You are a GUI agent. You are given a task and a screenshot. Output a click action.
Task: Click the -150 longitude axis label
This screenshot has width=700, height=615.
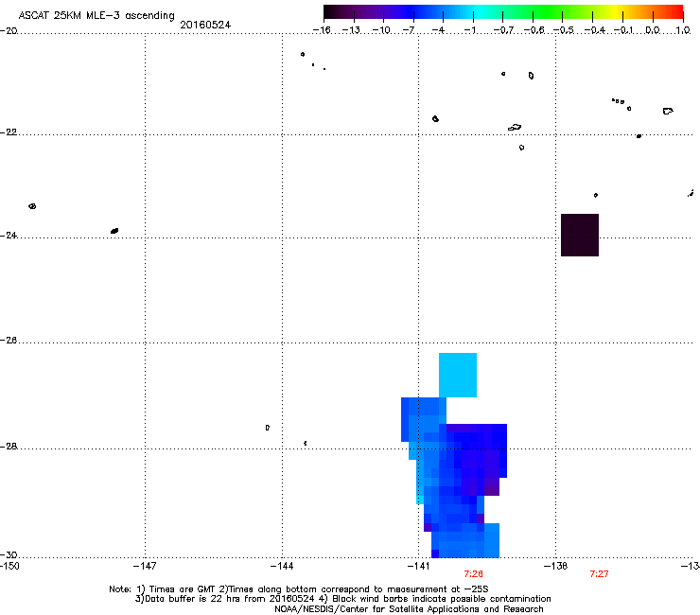coord(9,567)
